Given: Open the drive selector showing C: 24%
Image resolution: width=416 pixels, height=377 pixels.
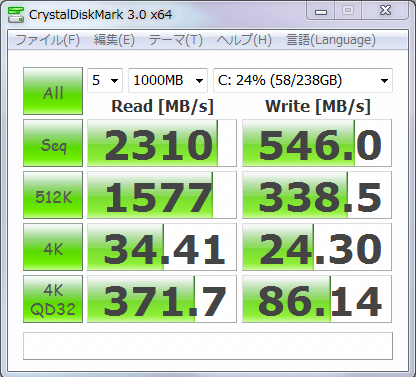Looking at the screenshot, I should [303, 80].
